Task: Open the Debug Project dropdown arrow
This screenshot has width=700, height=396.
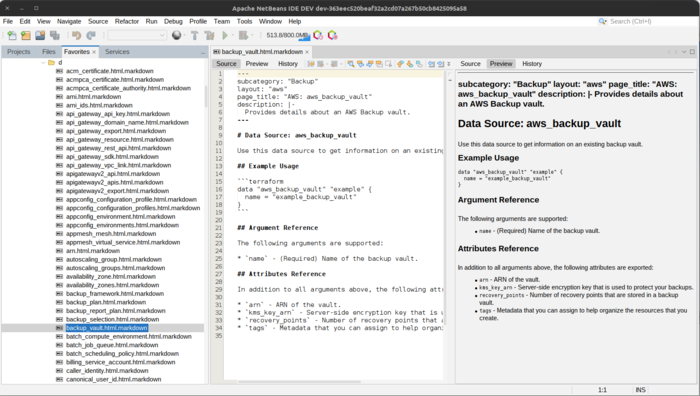Action: pos(252,35)
